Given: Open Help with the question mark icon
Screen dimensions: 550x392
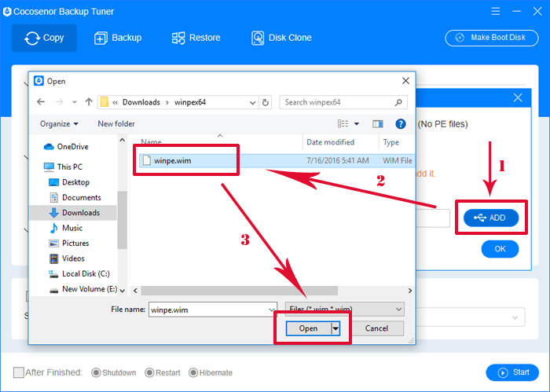Looking at the screenshot, I should click(x=401, y=124).
